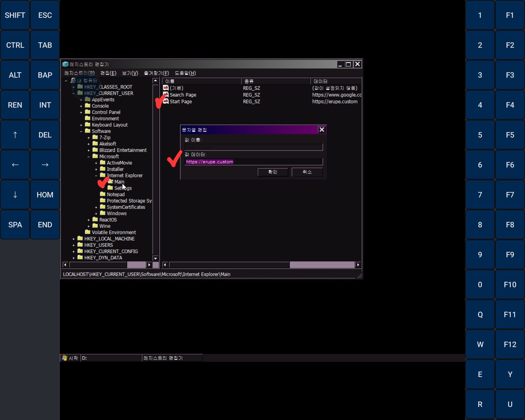Click the Settings folder icon under Internet Explorer
525x420 pixels.
click(x=110, y=188)
